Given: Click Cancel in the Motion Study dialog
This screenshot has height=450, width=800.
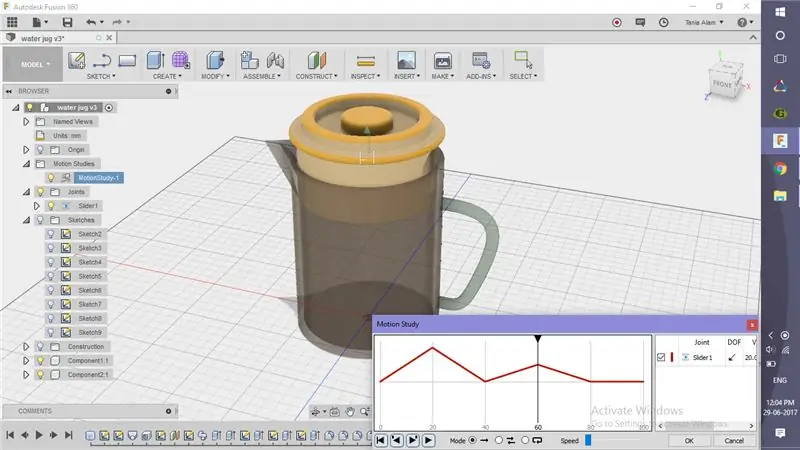Looking at the screenshot, I should [734, 440].
